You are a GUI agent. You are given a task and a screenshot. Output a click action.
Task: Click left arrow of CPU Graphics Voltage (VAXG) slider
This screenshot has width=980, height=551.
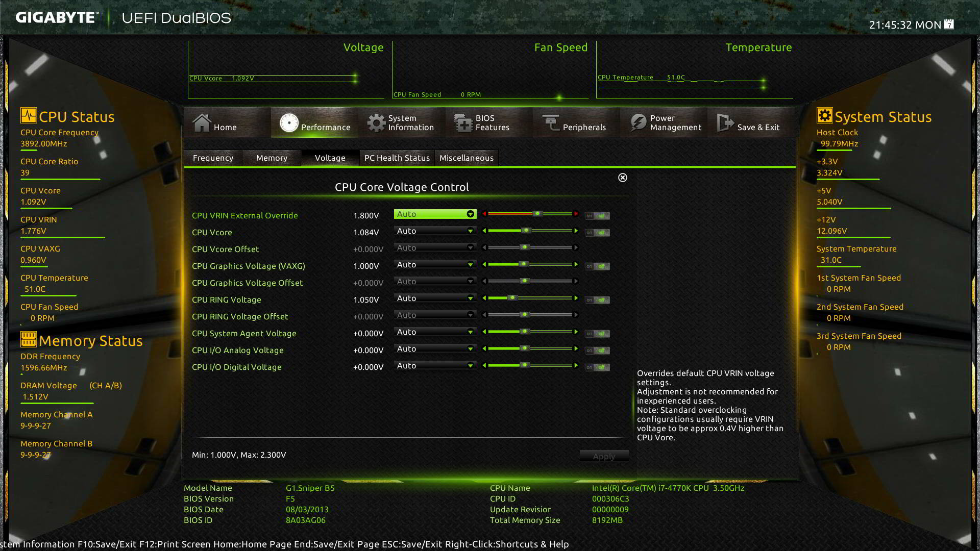click(484, 264)
